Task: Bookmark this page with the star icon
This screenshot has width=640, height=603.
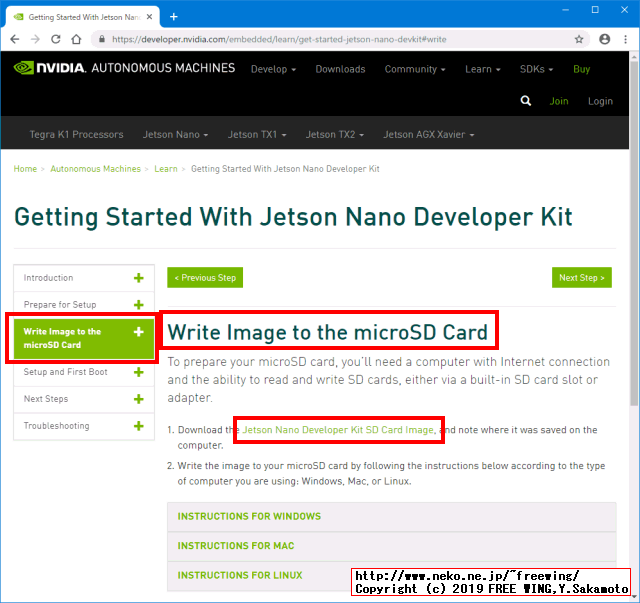Action: tap(579, 39)
